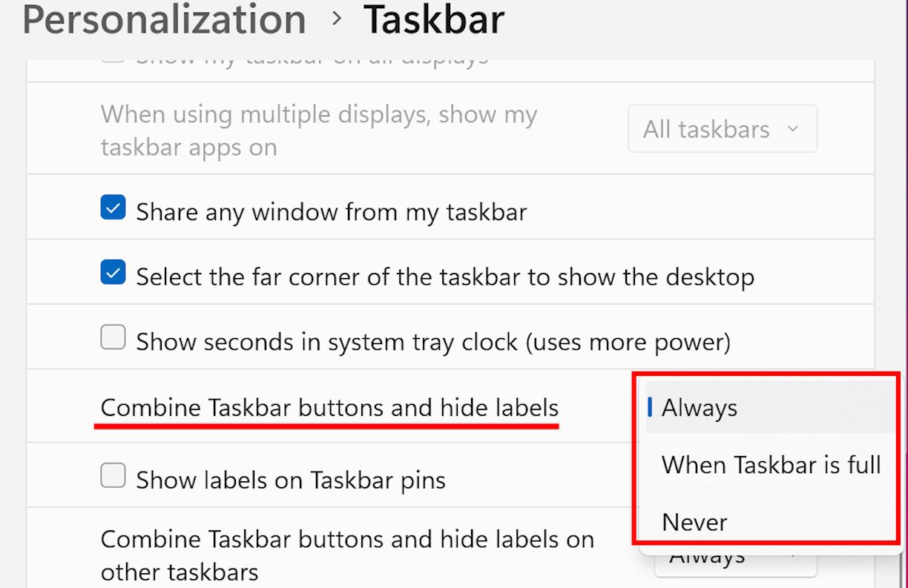908x588 pixels.
Task: Disable far corner show desktop checkbox
Action: pos(113,274)
